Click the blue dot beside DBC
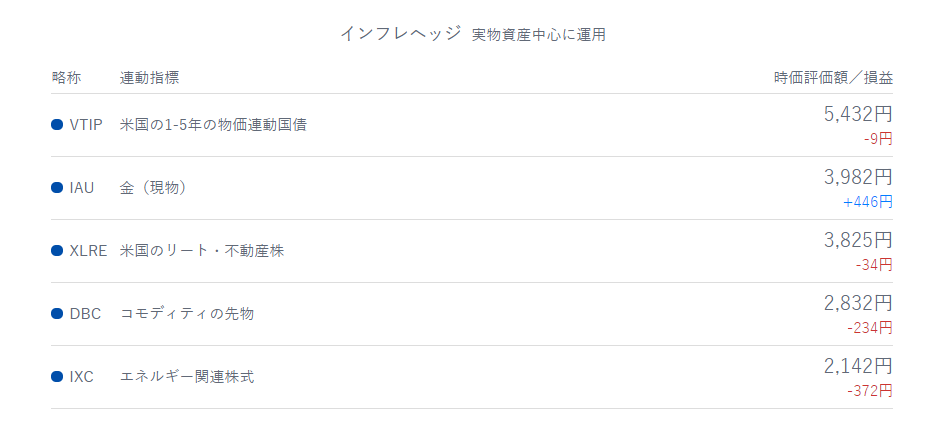The height and width of the screenshot is (437, 952). pos(57,314)
